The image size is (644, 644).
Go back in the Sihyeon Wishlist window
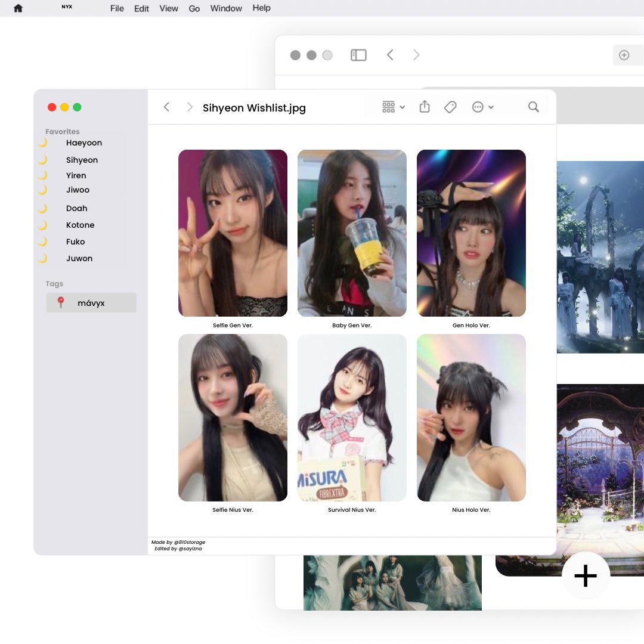coord(166,107)
